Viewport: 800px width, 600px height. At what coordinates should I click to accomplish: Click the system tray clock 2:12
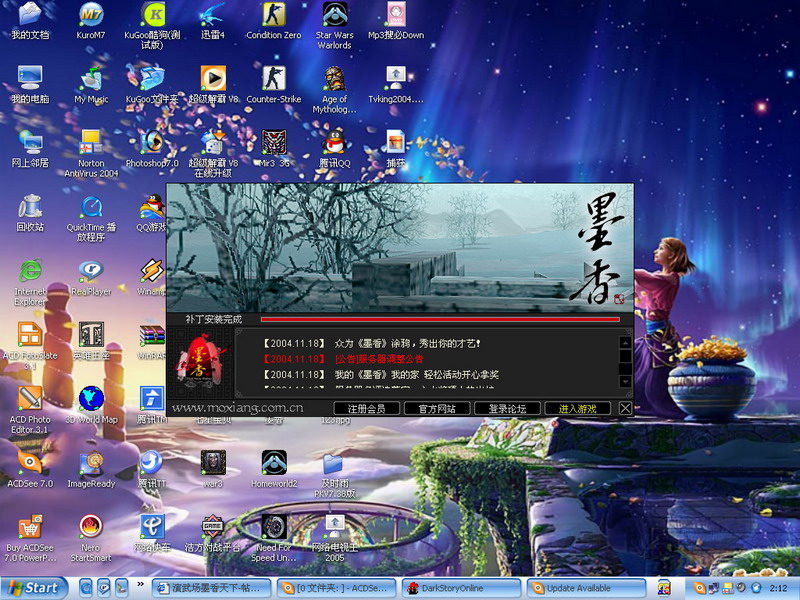tap(778, 588)
